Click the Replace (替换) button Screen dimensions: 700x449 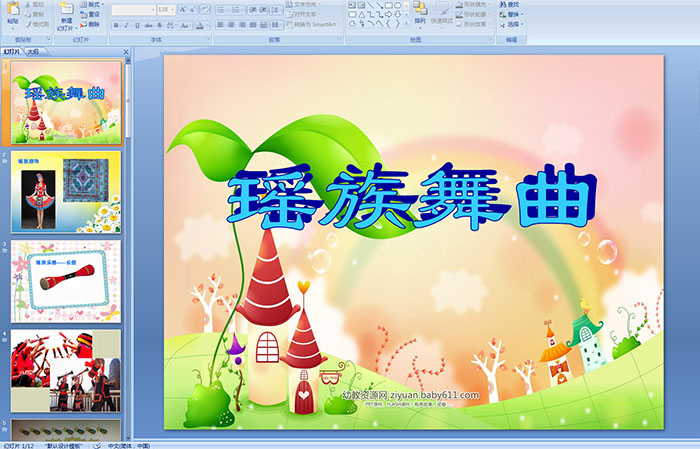tap(511, 14)
